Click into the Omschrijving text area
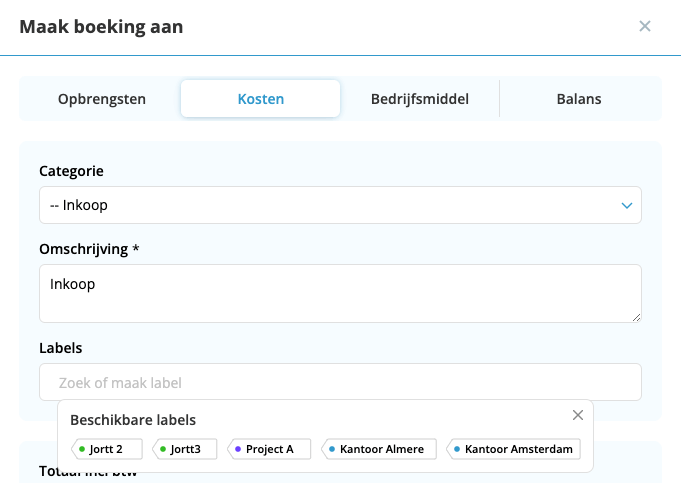This screenshot has width=681, height=483. 340,293
